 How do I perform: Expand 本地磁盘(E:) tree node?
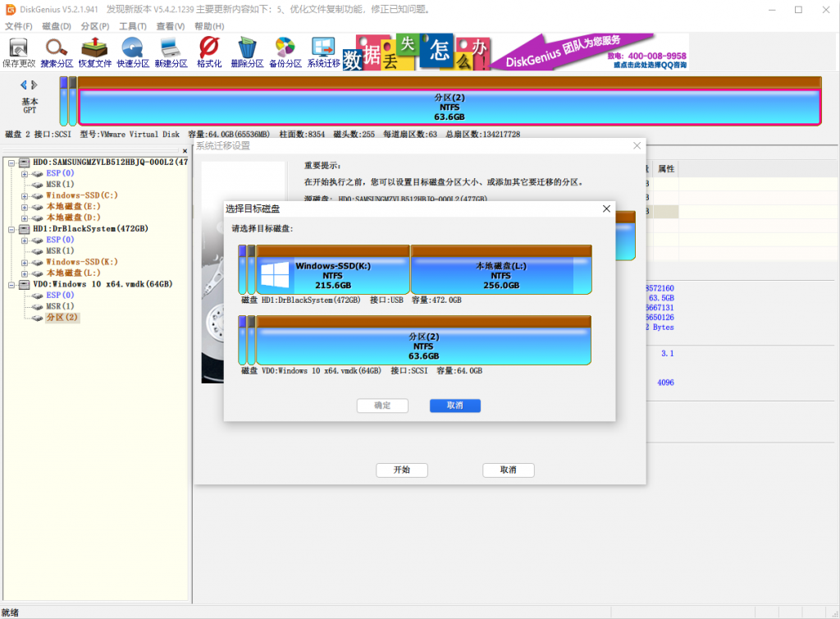(x=24, y=207)
